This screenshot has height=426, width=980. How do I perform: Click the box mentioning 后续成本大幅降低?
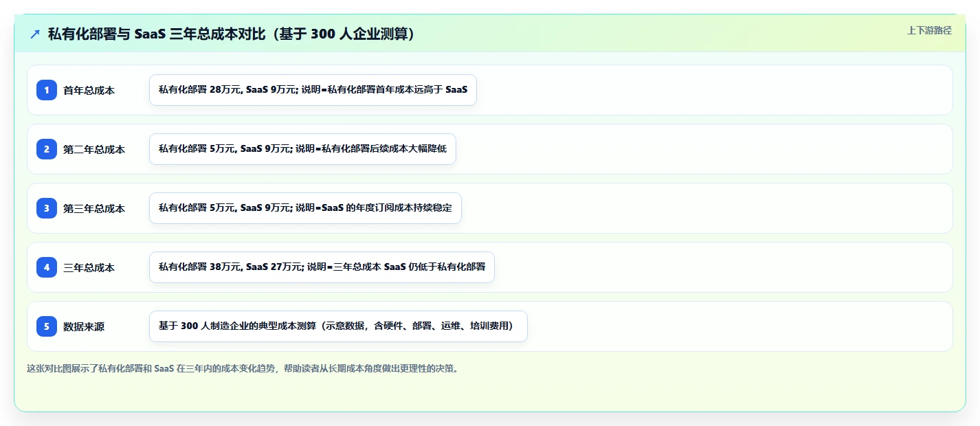pos(302,149)
